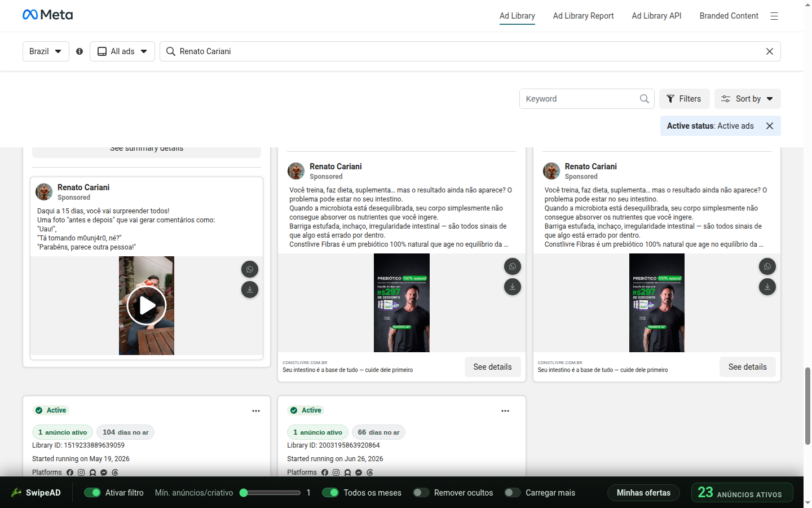This screenshot has width=812, height=508.
Task: Click the advertiser avatar on the video ad
Action: (x=44, y=192)
